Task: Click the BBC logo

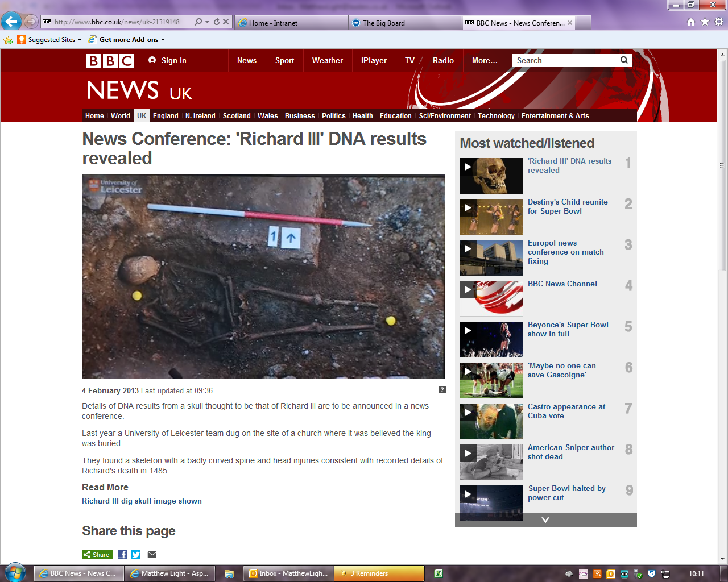Action: click(110, 61)
